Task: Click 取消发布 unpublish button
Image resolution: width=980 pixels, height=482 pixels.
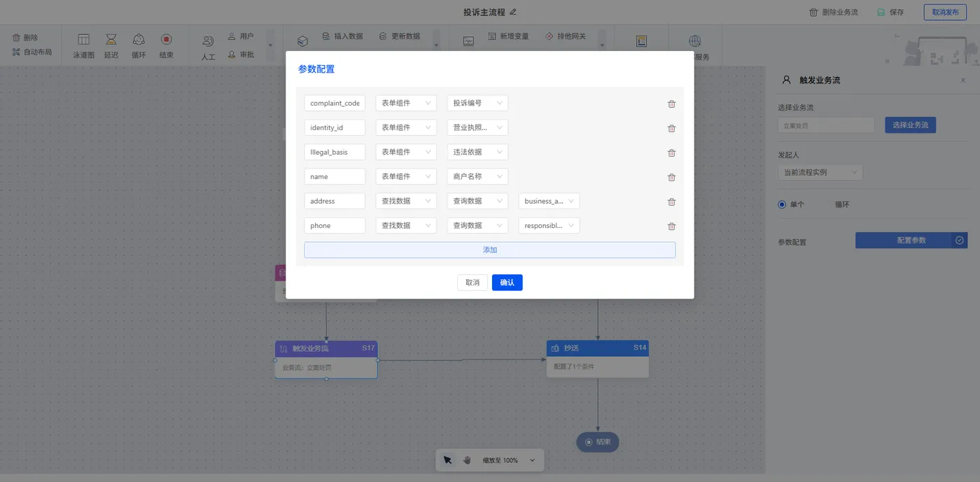Action: [945, 12]
